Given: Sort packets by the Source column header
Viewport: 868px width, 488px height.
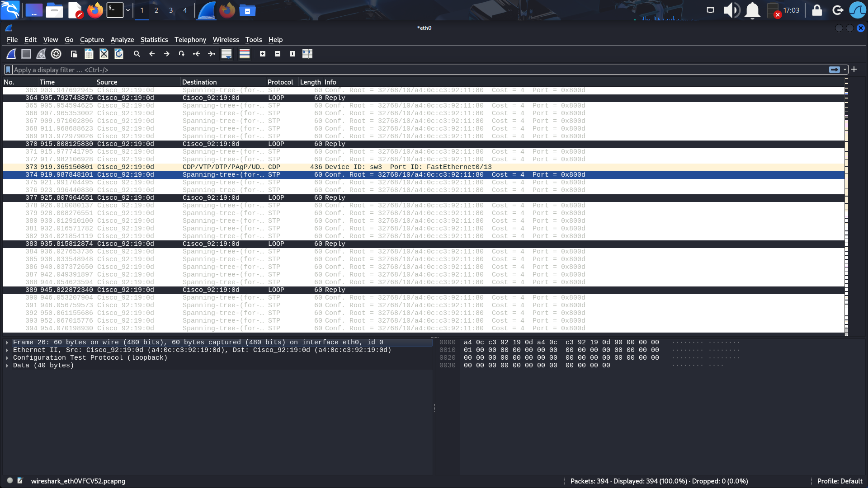Looking at the screenshot, I should click(137, 82).
